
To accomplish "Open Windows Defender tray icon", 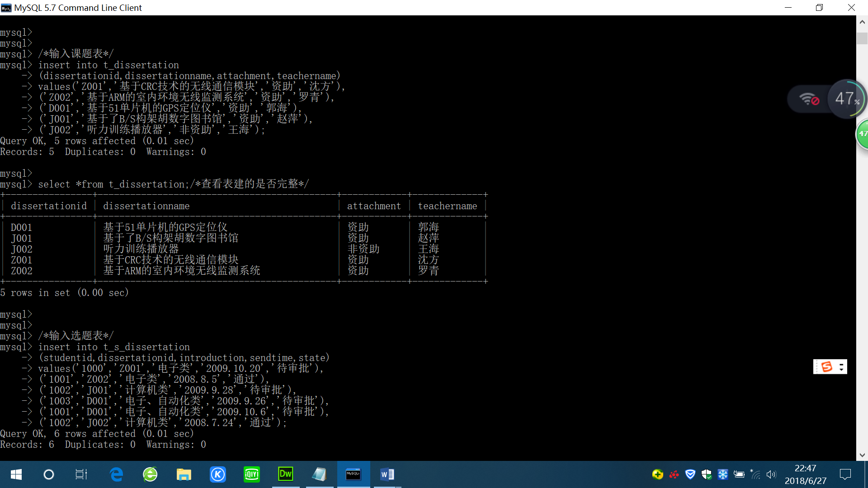I will [x=707, y=474].
